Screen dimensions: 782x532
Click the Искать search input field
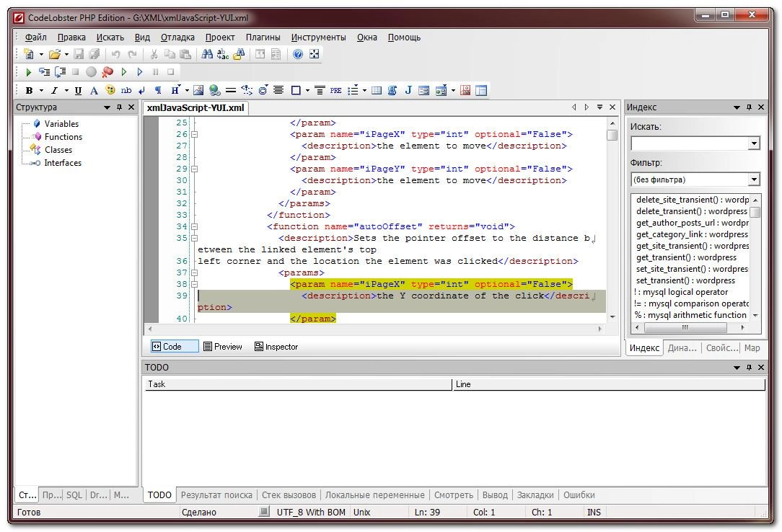(690, 144)
